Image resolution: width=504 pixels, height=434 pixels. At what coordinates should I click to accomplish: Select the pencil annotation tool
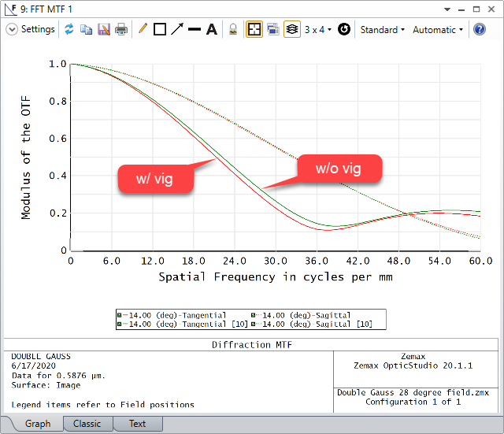click(x=143, y=29)
